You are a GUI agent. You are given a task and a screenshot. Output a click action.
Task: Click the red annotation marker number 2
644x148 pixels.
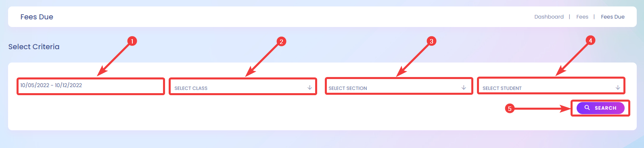point(281,42)
